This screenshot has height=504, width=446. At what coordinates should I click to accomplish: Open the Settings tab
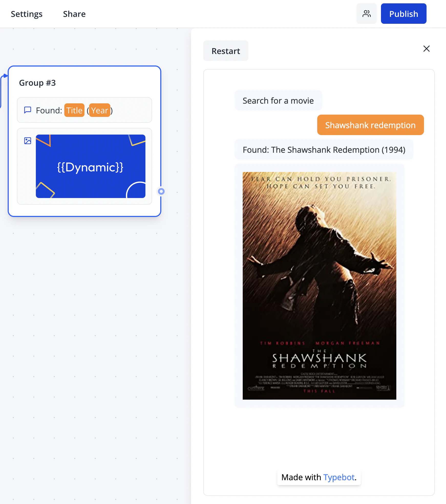point(27,14)
